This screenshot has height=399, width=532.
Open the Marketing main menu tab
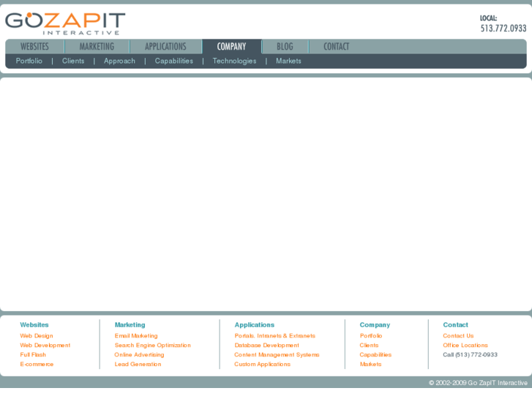[x=97, y=47]
